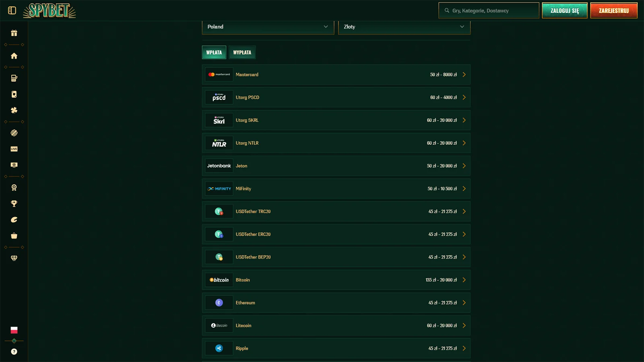Select the USDTether ERC20 payment name

pos(253,234)
